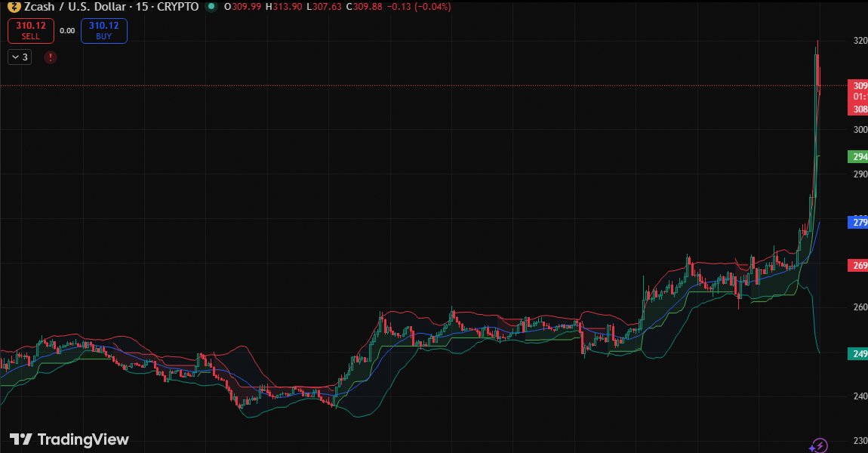The width and height of the screenshot is (868, 453).
Task: Click the red current price label 309
Action: pyautogui.click(x=859, y=86)
